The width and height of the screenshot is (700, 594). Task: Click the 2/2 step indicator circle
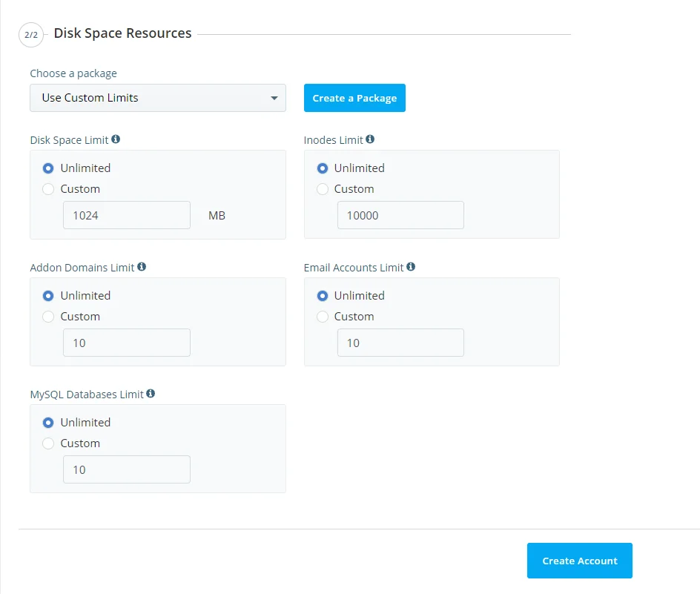30,34
